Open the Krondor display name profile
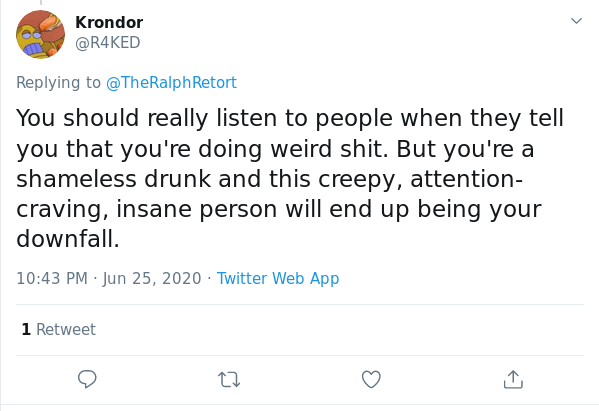The height and width of the screenshot is (411, 599). click(x=109, y=22)
